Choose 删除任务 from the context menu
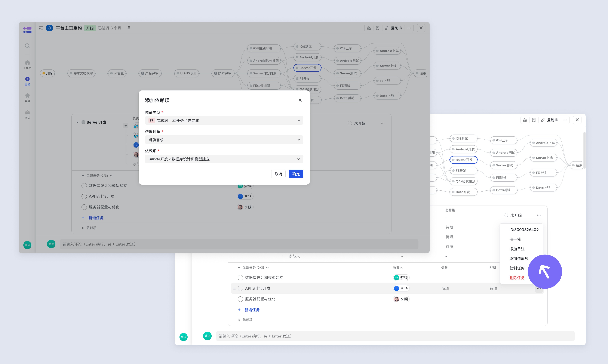This screenshot has width=608, height=364. tap(517, 278)
